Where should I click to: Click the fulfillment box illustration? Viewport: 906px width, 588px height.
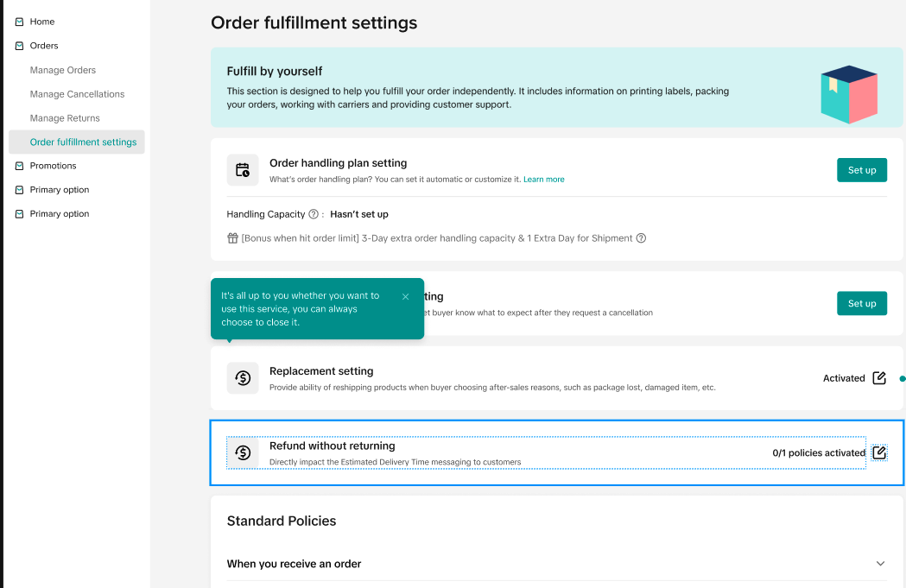coord(848,93)
